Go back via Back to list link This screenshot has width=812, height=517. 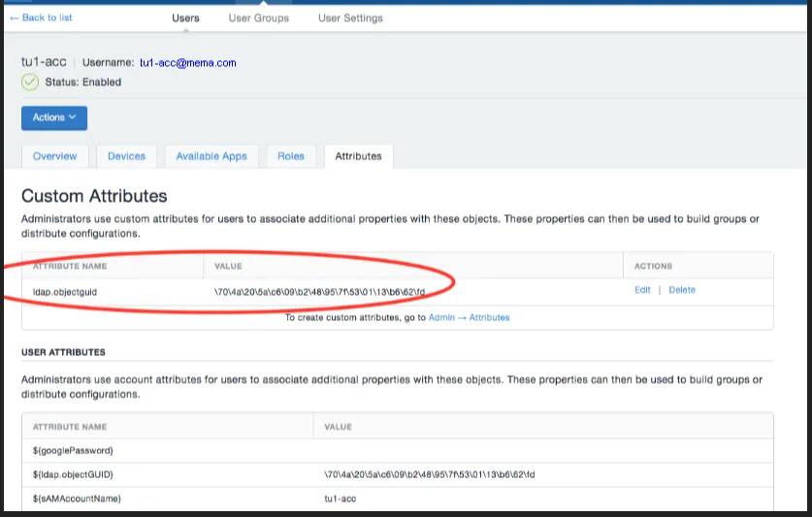pyautogui.click(x=42, y=17)
